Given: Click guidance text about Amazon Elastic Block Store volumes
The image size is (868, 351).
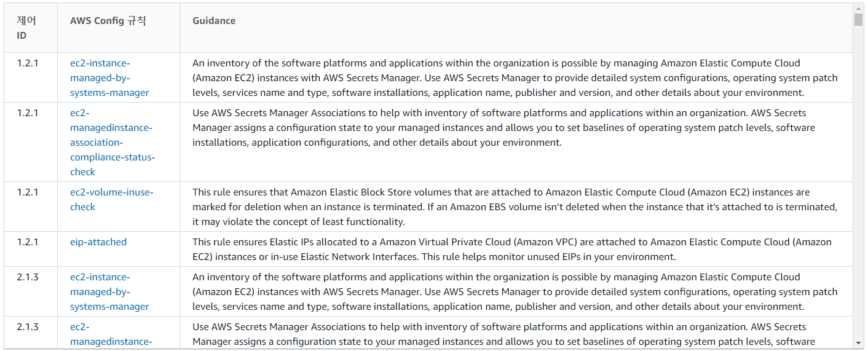Looking at the screenshot, I should [515, 207].
